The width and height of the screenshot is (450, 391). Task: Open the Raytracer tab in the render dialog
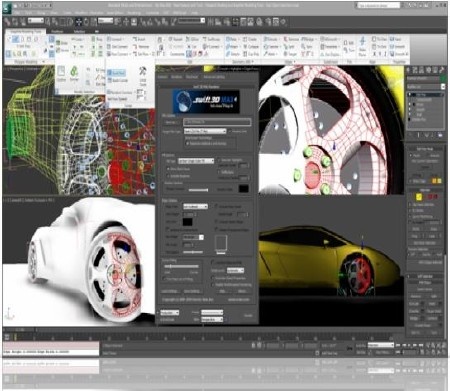[192, 77]
